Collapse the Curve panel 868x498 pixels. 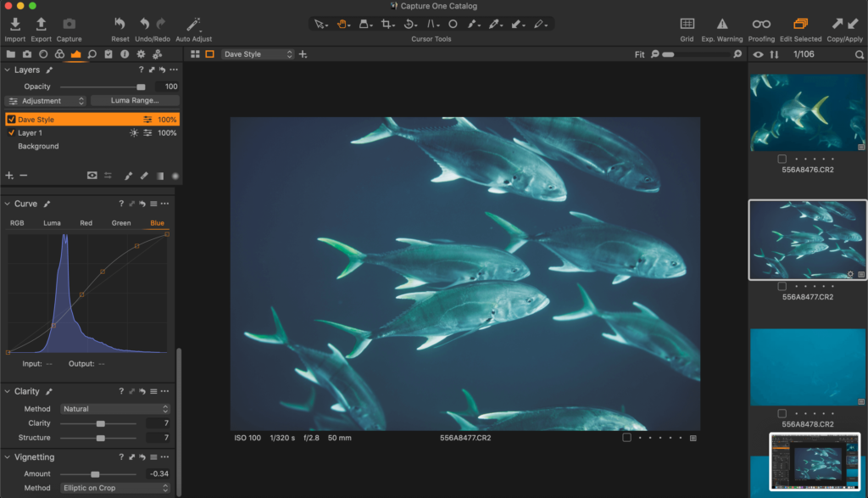pos(8,204)
